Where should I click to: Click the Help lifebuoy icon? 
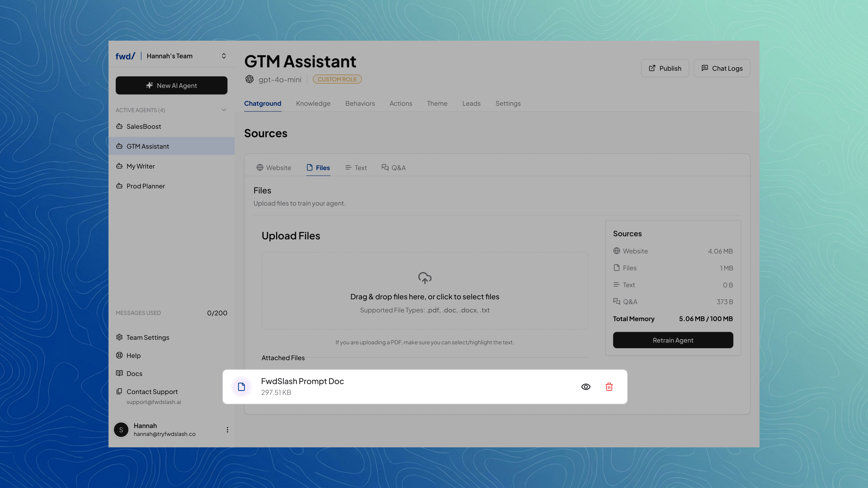(119, 355)
